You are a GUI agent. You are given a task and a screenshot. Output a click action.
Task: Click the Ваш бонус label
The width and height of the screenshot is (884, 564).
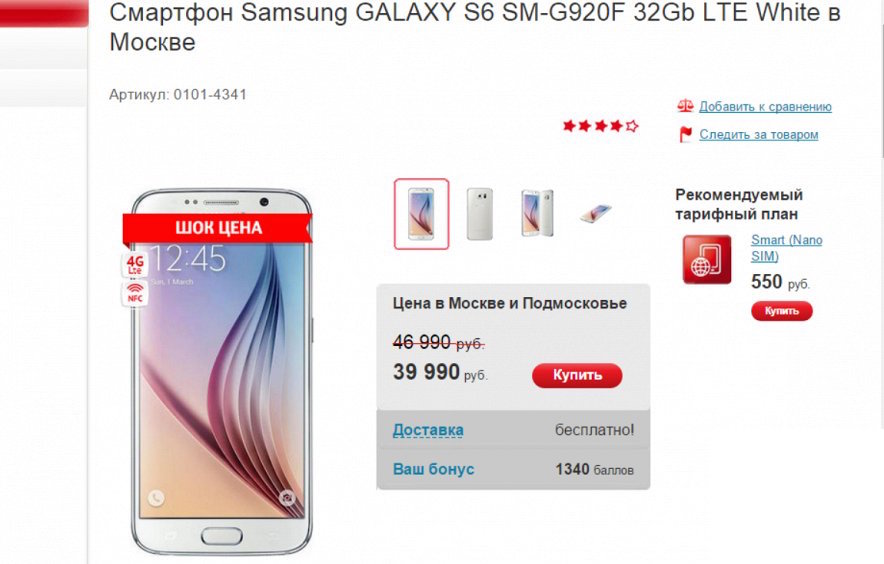434,469
